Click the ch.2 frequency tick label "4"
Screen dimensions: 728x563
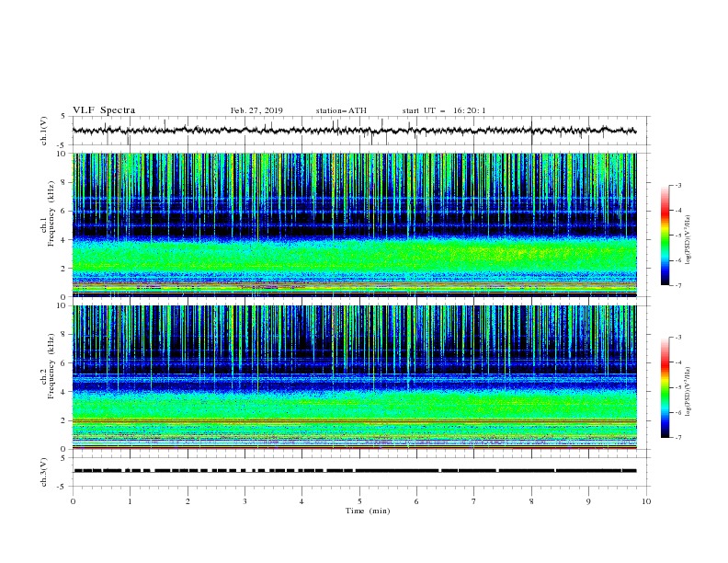(64, 392)
